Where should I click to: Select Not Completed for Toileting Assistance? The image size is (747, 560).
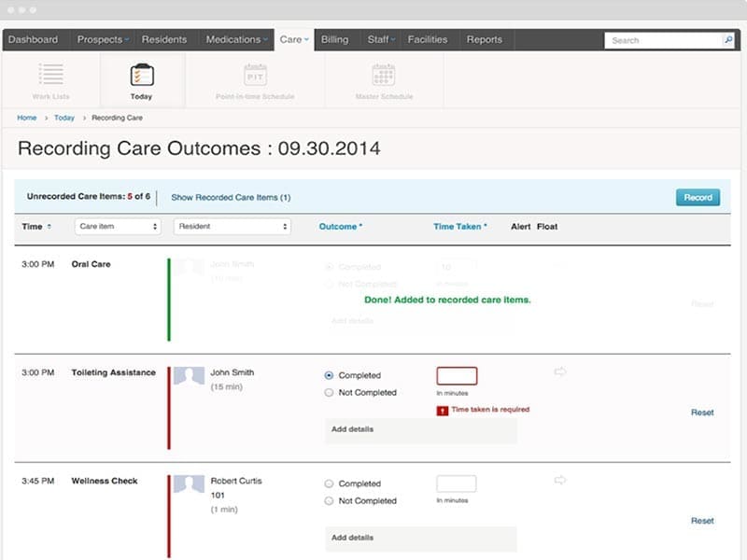(329, 392)
